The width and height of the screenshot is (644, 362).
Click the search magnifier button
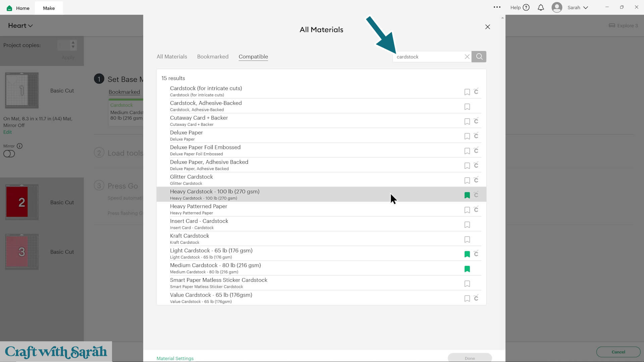[x=479, y=57]
